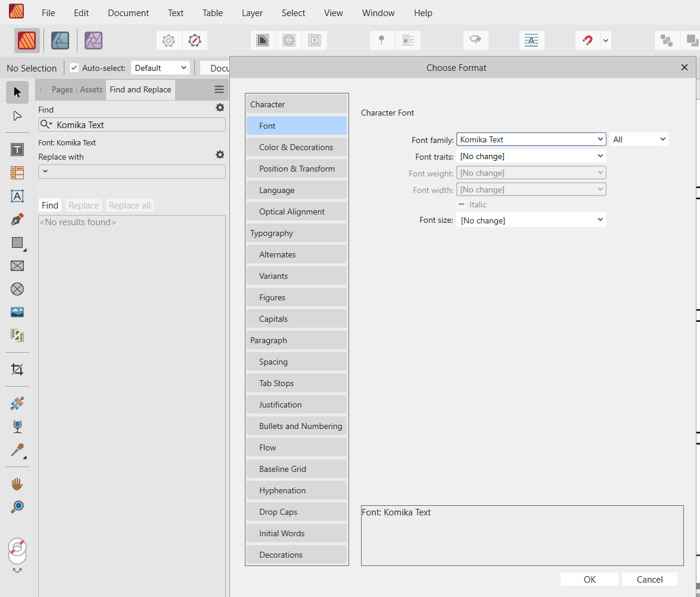
Task: Select the Picture Frame Ellipse tool
Action: click(x=17, y=290)
